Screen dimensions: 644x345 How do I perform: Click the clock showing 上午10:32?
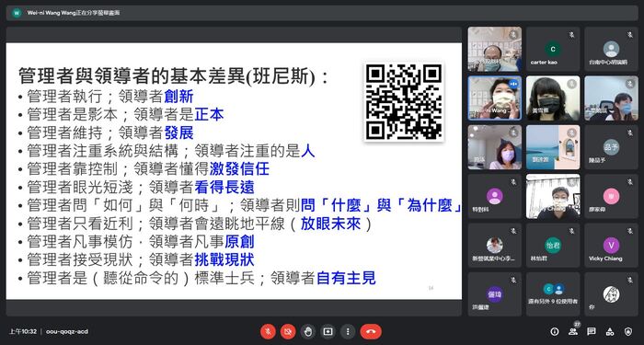pyautogui.click(x=23, y=331)
